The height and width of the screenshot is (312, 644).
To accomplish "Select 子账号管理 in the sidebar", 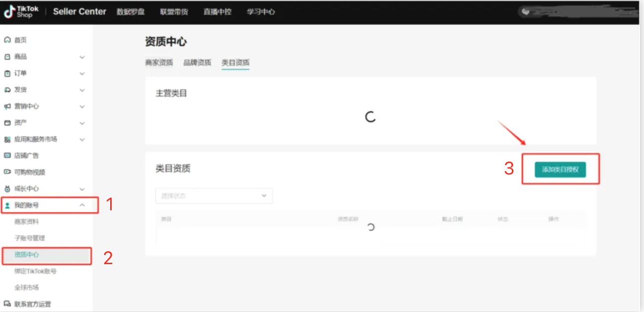I will 29,238.
